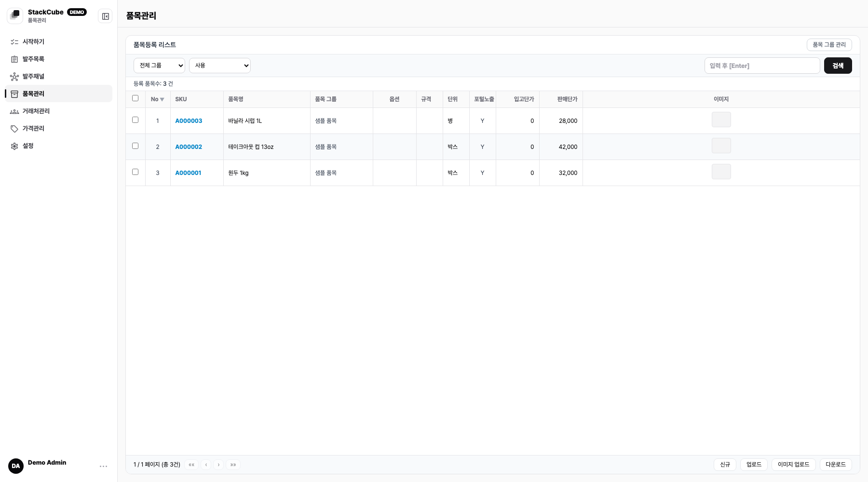
Task: Click the 시작하기 checklist icon
Action: point(14,42)
